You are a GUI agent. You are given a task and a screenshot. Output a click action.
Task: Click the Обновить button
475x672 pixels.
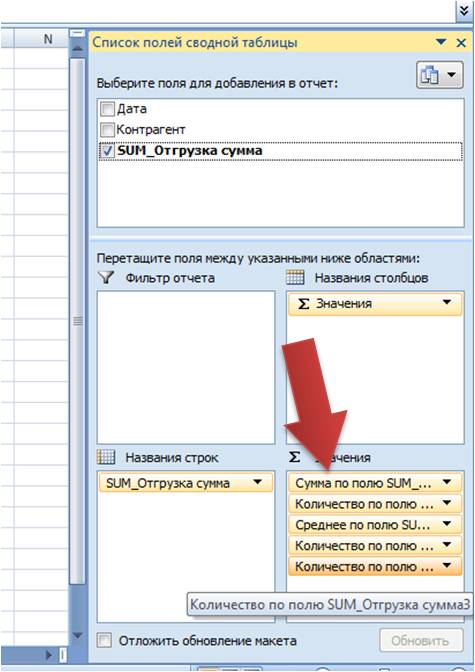click(x=421, y=641)
